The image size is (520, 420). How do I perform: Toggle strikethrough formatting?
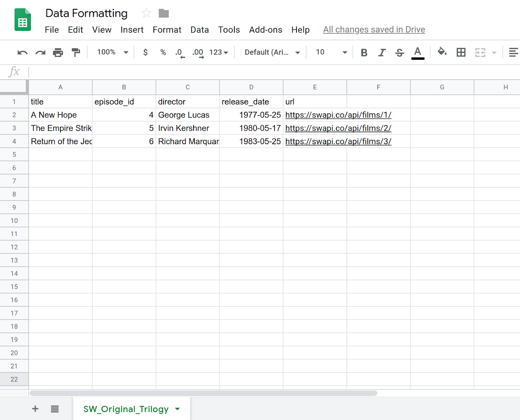tap(399, 52)
